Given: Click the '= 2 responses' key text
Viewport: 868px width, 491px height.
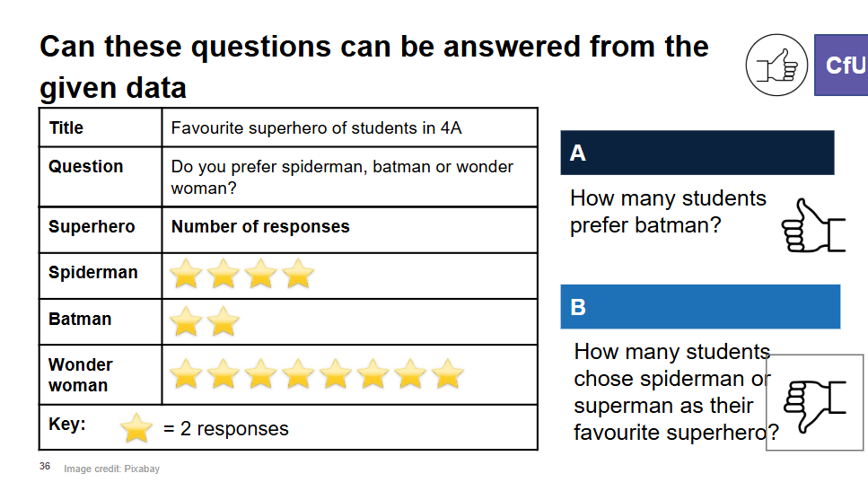Looking at the screenshot, I should [x=226, y=428].
